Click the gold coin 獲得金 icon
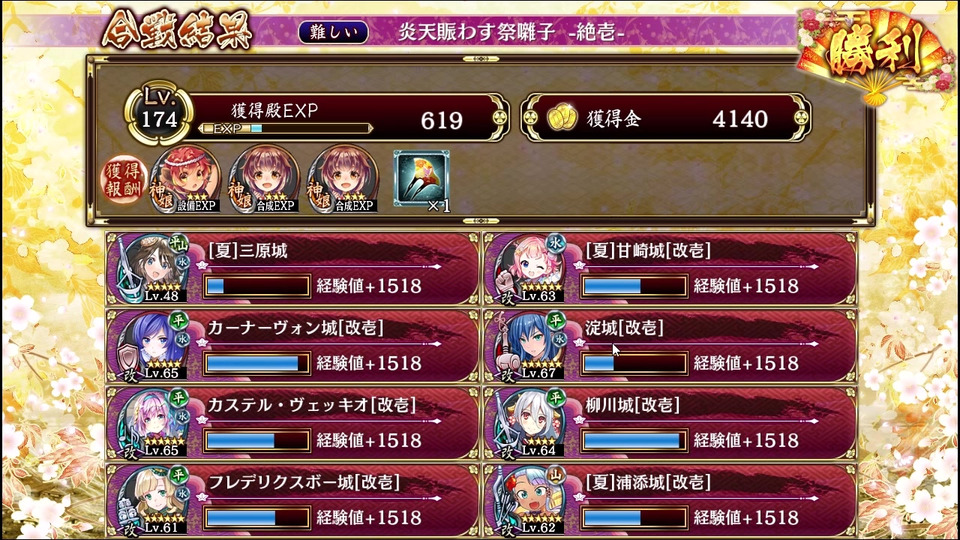This screenshot has height=540, width=960. [x=561, y=118]
